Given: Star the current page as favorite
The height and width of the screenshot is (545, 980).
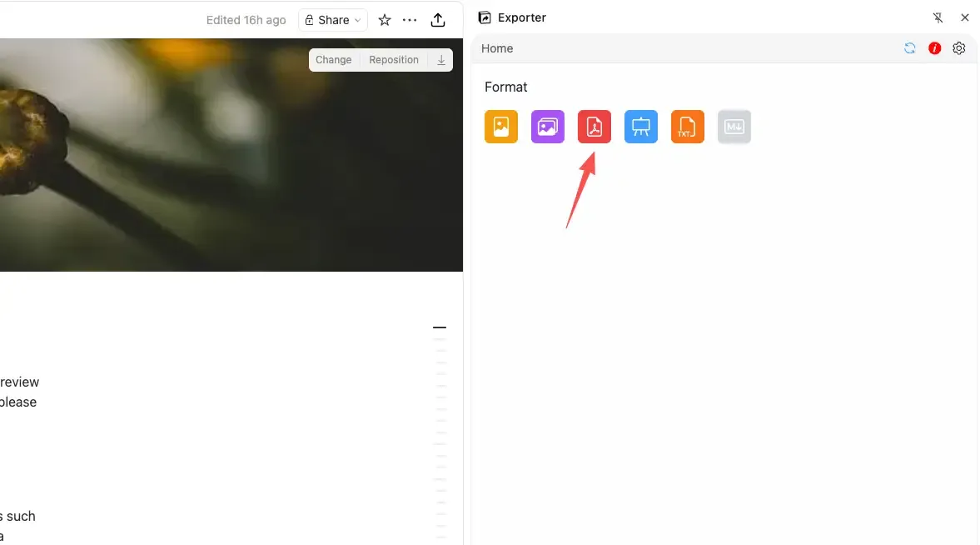Looking at the screenshot, I should 384,19.
